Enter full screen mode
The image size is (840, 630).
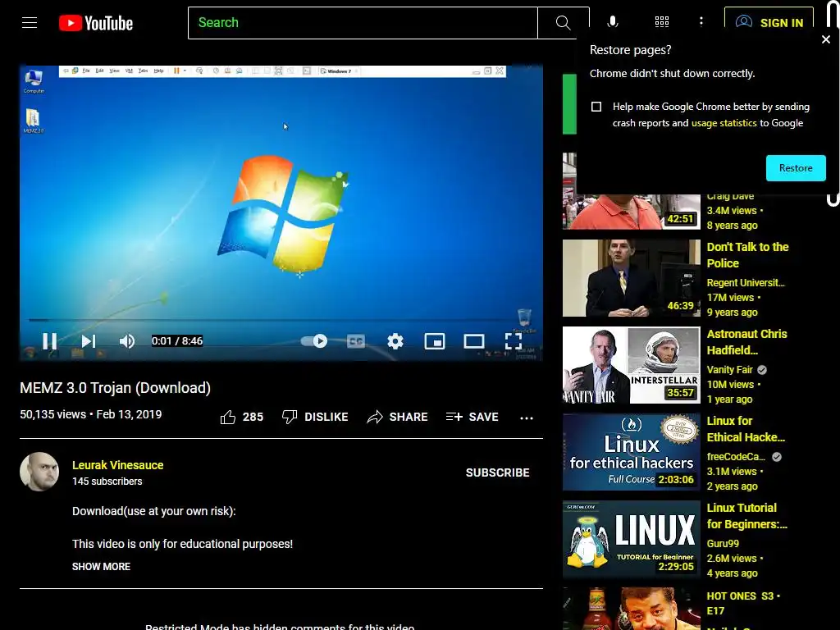click(514, 341)
